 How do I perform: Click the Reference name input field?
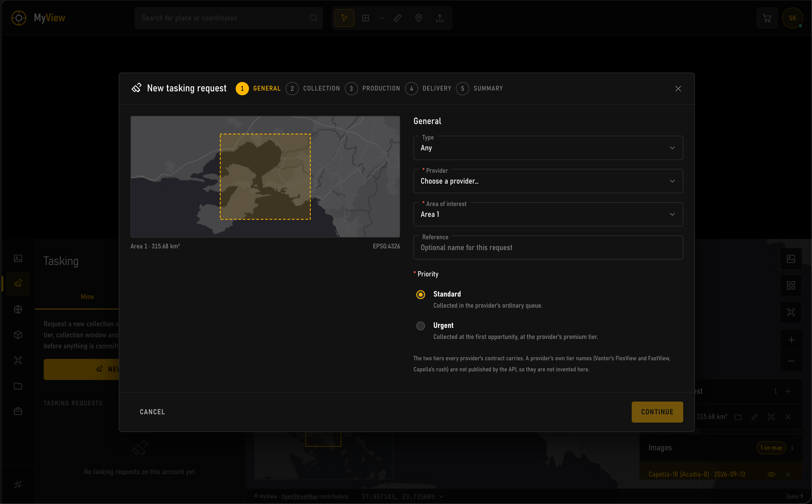(x=548, y=248)
